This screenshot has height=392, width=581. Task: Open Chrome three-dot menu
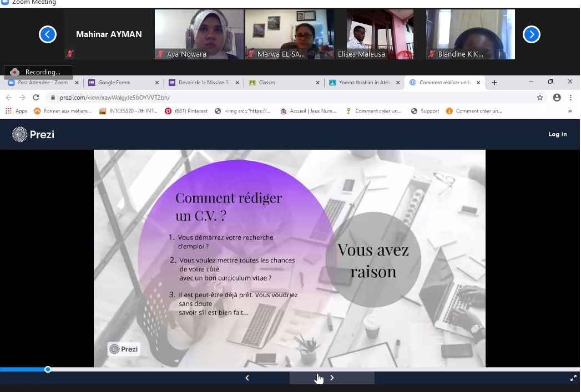point(571,98)
